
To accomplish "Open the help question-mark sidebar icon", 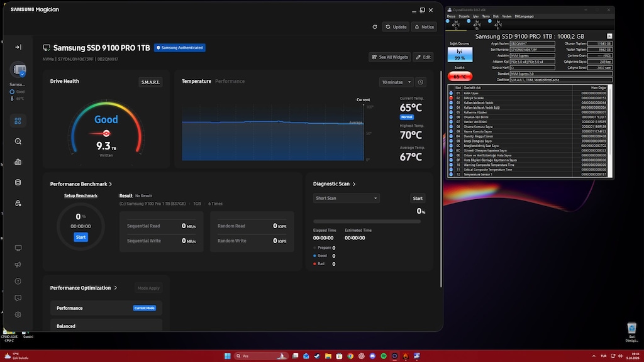I will click(x=18, y=282).
